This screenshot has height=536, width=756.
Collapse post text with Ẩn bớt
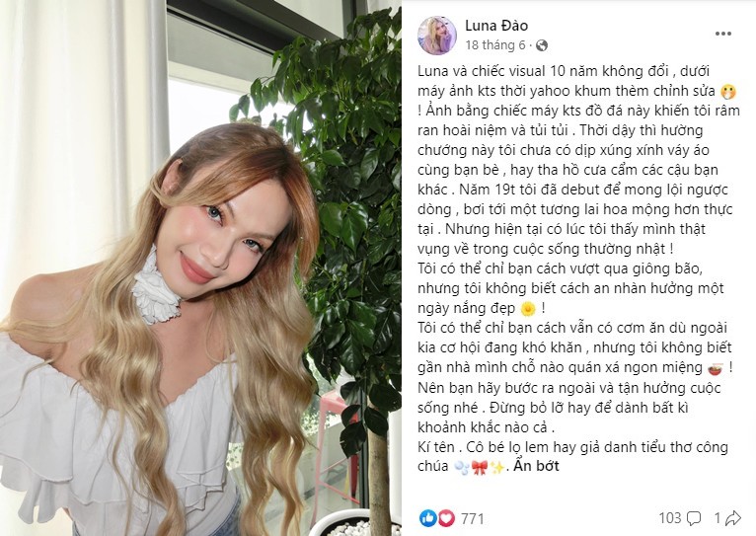(x=536, y=466)
